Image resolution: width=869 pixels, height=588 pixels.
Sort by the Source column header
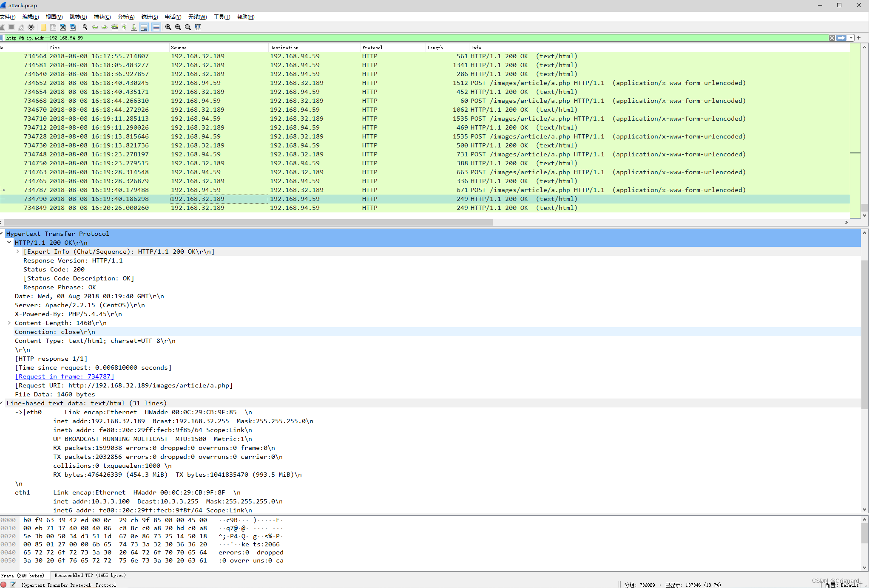pyautogui.click(x=219, y=48)
